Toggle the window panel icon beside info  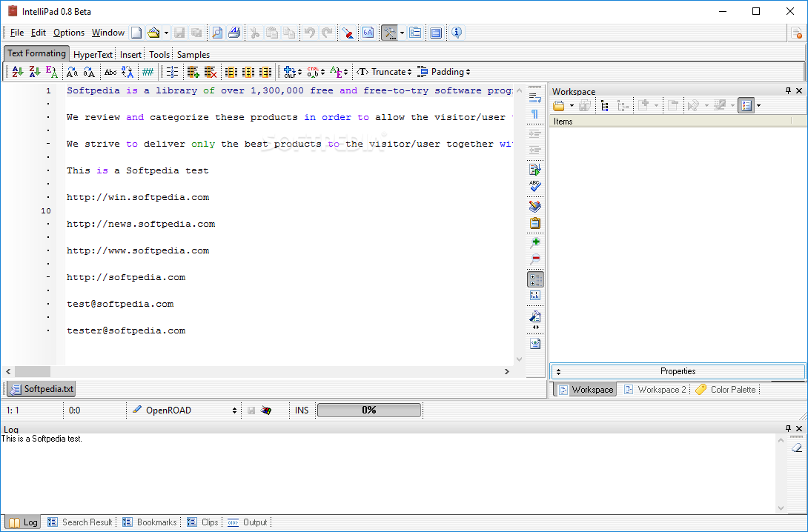436,33
